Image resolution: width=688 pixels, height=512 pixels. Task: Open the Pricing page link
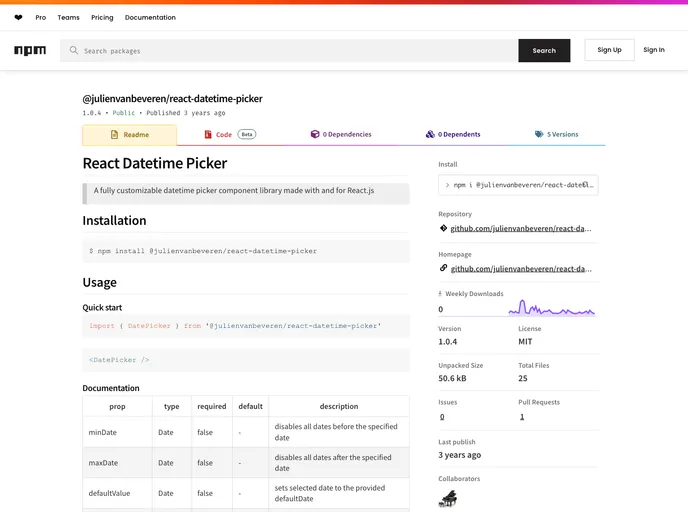102,18
